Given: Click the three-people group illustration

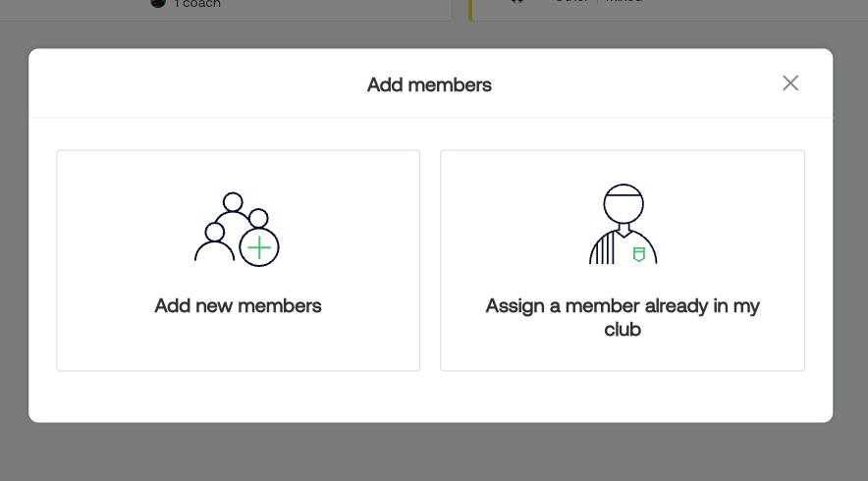Looking at the screenshot, I should pos(237,229).
